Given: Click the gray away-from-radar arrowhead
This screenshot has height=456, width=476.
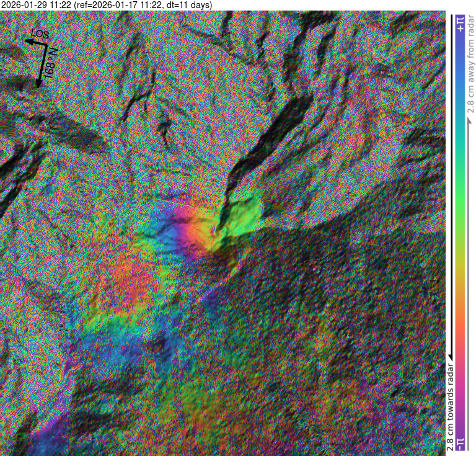Looking at the screenshot, I should coord(469,119).
